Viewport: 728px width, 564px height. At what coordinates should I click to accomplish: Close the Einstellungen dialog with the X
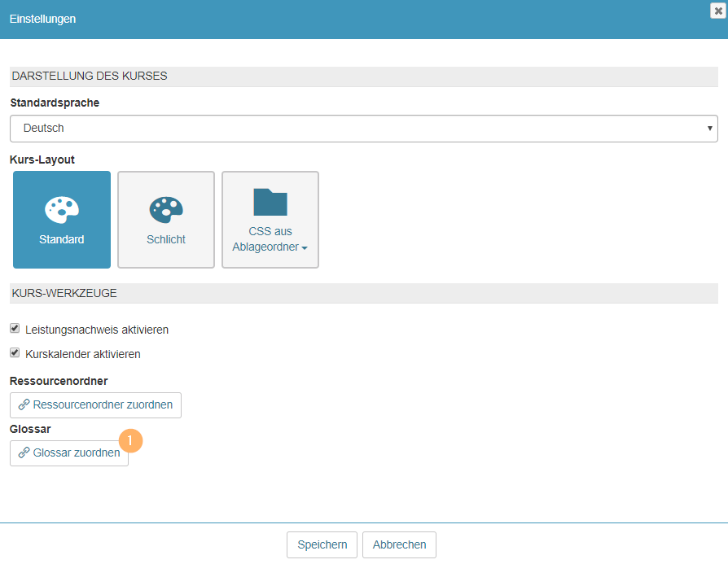(x=717, y=11)
